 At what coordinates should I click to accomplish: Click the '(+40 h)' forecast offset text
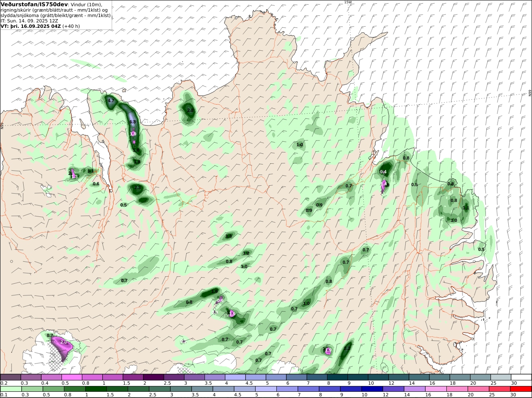pos(71,26)
